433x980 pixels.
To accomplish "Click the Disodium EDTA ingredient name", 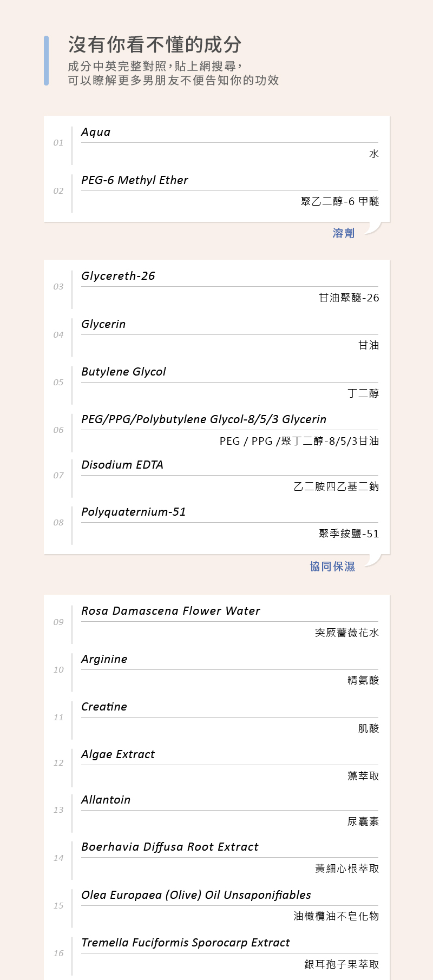I will [122, 465].
